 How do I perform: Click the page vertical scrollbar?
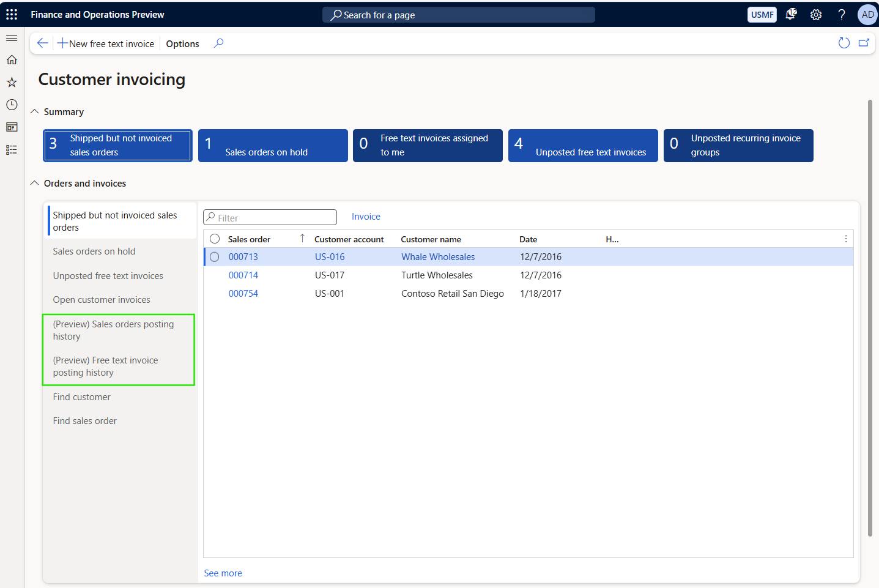tap(870, 318)
